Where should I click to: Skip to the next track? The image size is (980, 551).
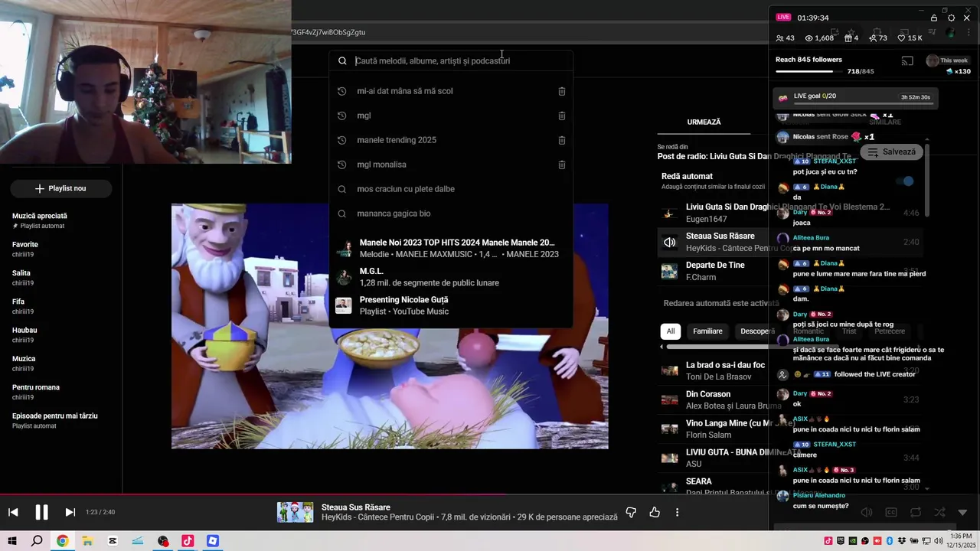click(x=70, y=512)
